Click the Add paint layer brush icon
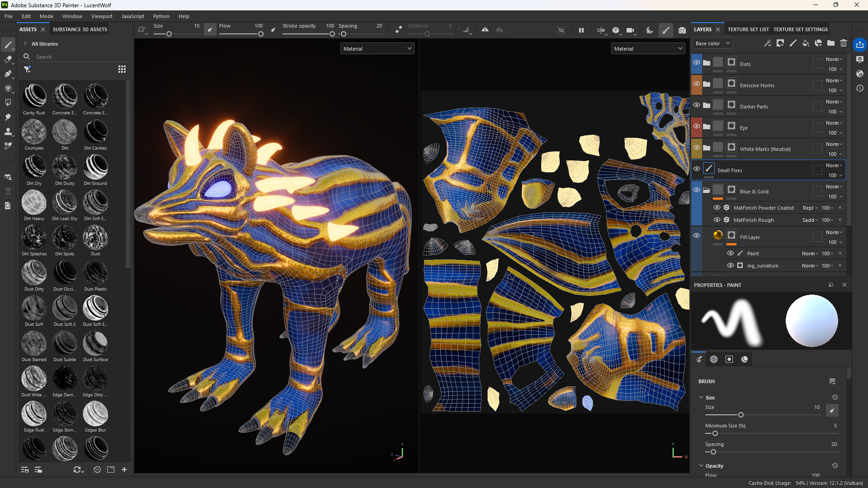 [x=793, y=43]
